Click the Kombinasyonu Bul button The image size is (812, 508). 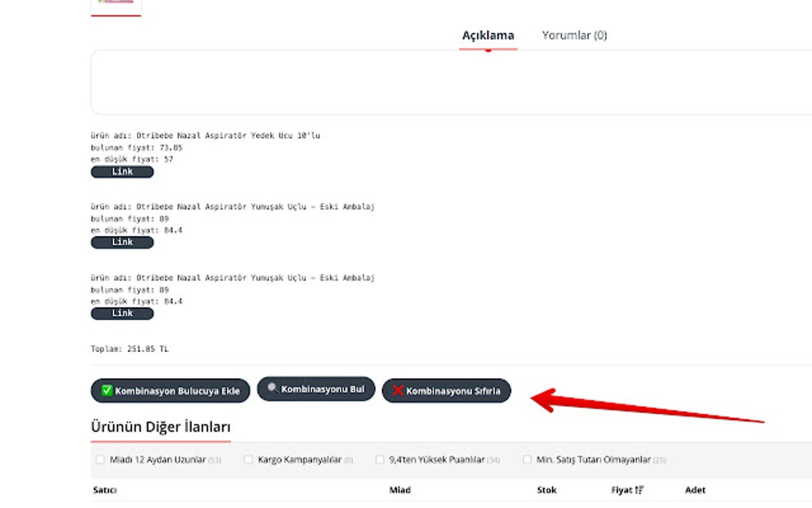point(316,389)
